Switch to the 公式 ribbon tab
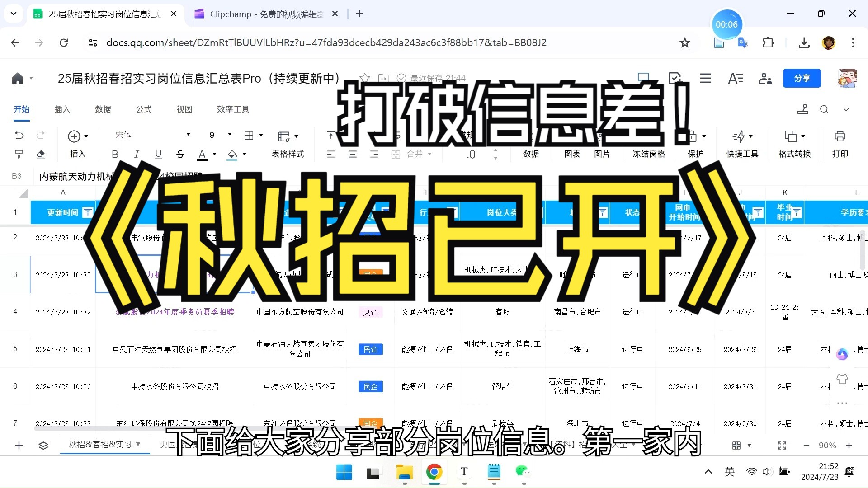 click(143, 109)
